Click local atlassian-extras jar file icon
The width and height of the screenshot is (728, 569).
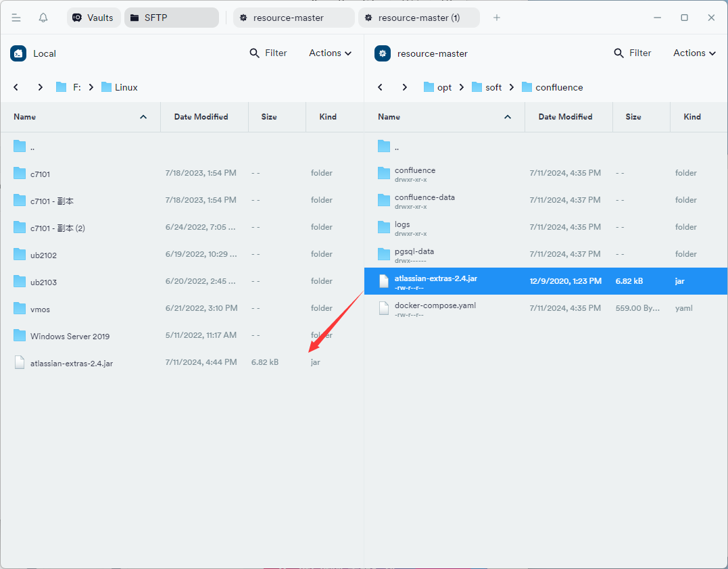click(x=20, y=362)
